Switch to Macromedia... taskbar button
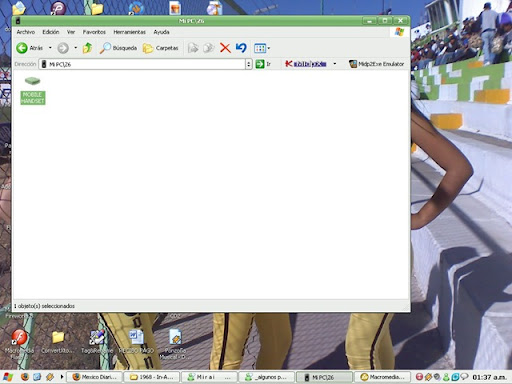This screenshot has width=512, height=384. tap(382, 377)
